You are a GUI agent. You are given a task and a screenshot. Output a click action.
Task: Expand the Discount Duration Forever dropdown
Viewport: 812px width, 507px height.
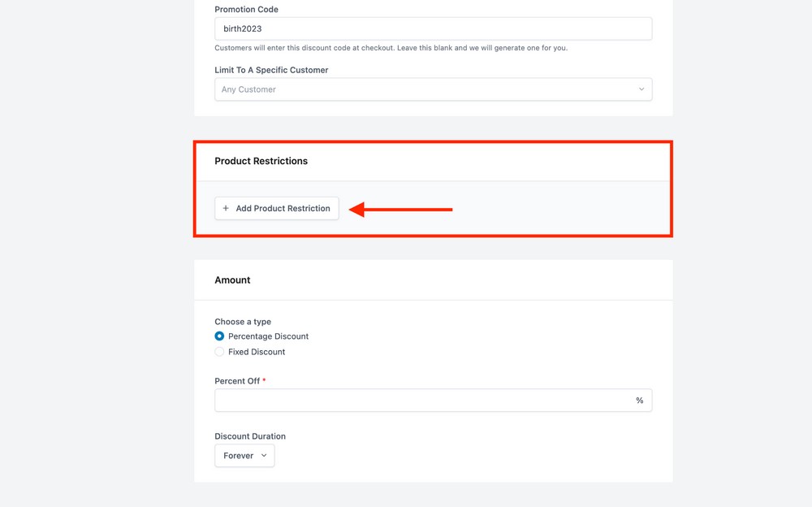pos(244,456)
